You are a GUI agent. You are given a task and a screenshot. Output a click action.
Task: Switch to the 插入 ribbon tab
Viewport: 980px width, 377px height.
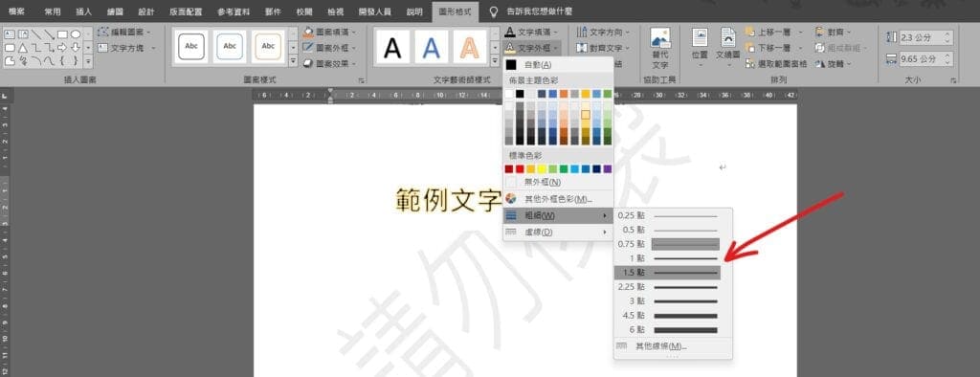coord(84,11)
